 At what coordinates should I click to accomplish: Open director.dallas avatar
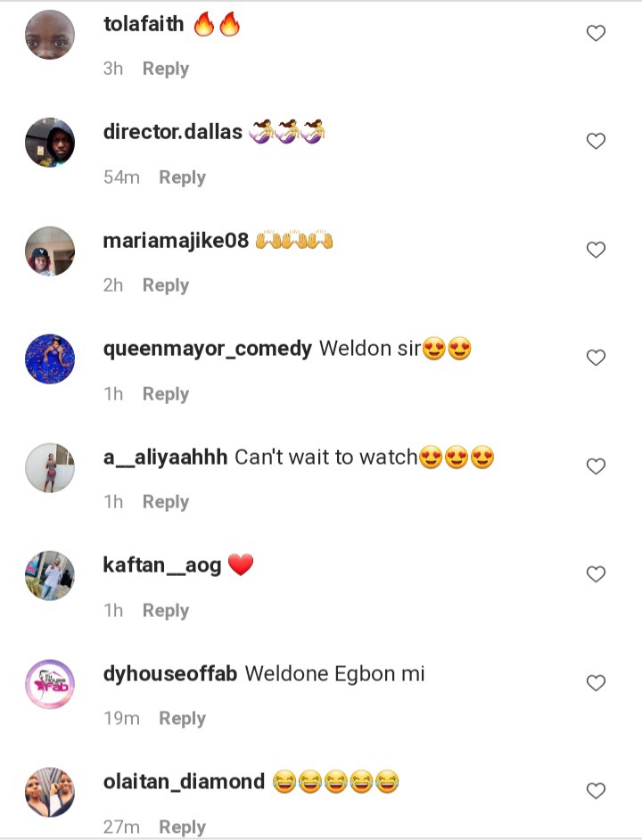click(50, 143)
